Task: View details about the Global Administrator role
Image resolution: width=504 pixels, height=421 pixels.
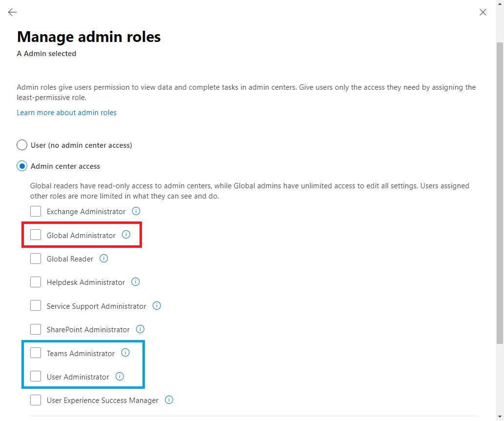Action: (126, 235)
